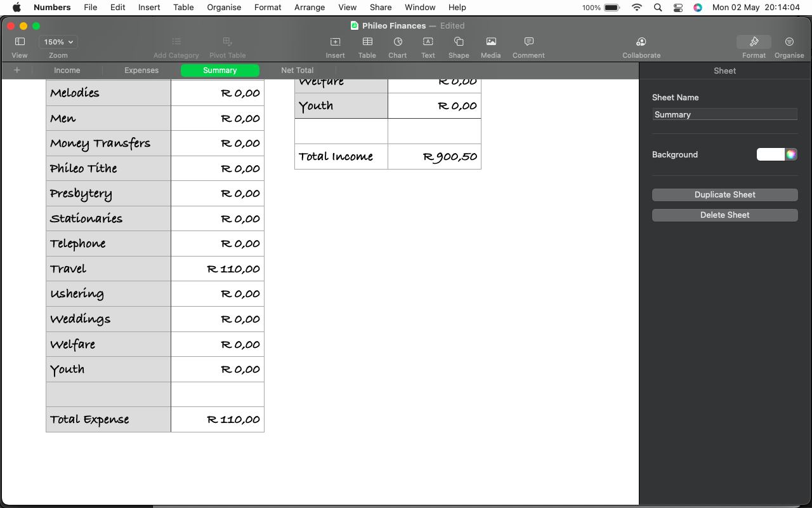This screenshot has width=812, height=508.
Task: Open the Window menu
Action: (x=420, y=8)
